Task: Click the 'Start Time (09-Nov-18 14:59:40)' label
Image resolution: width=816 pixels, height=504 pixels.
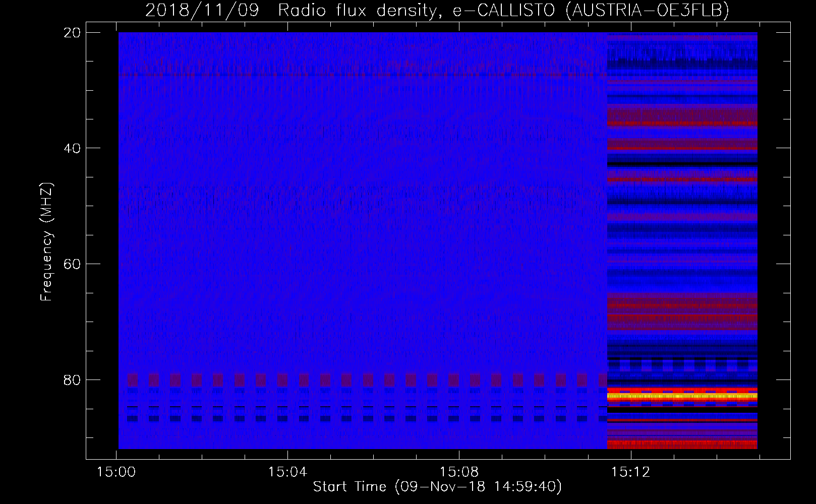Action: tap(437, 487)
